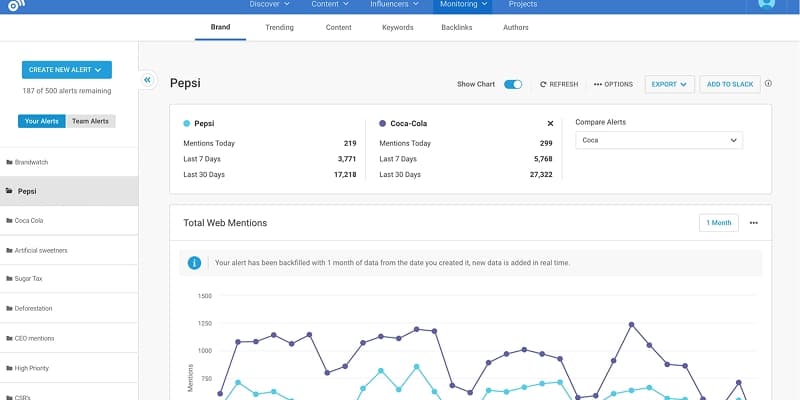Click the Coca Cola folder icon
Image resolution: width=800 pixels, height=400 pixels.
click(9, 221)
